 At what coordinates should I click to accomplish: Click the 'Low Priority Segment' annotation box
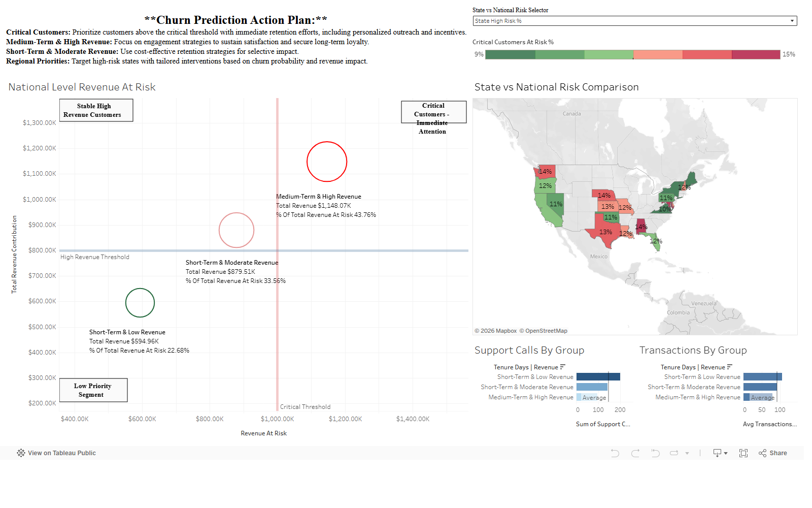(93, 390)
